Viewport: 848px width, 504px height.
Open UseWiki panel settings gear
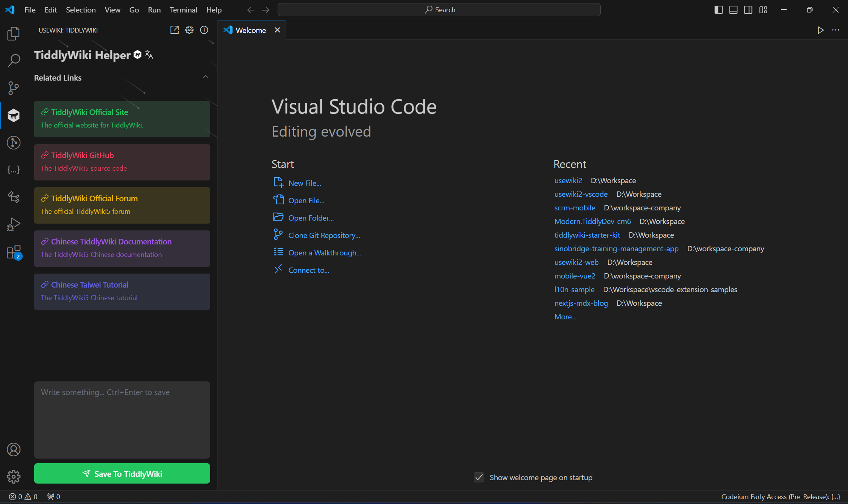point(189,30)
